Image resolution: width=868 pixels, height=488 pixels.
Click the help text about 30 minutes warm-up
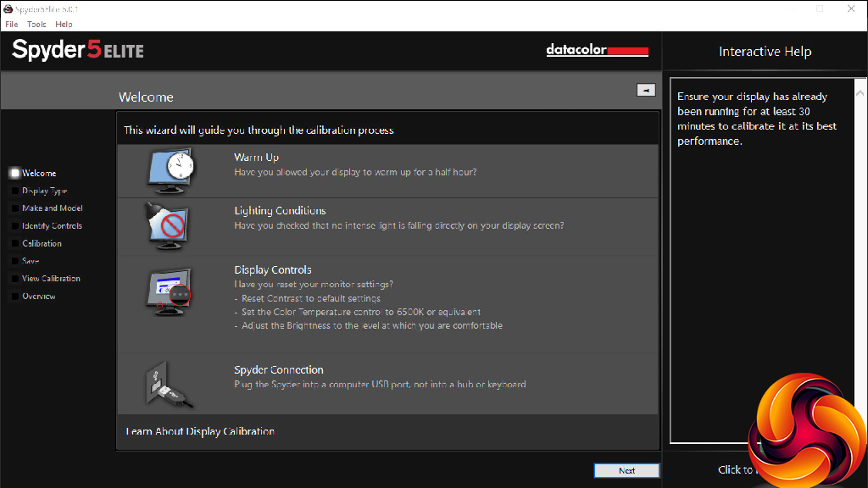pos(757,119)
